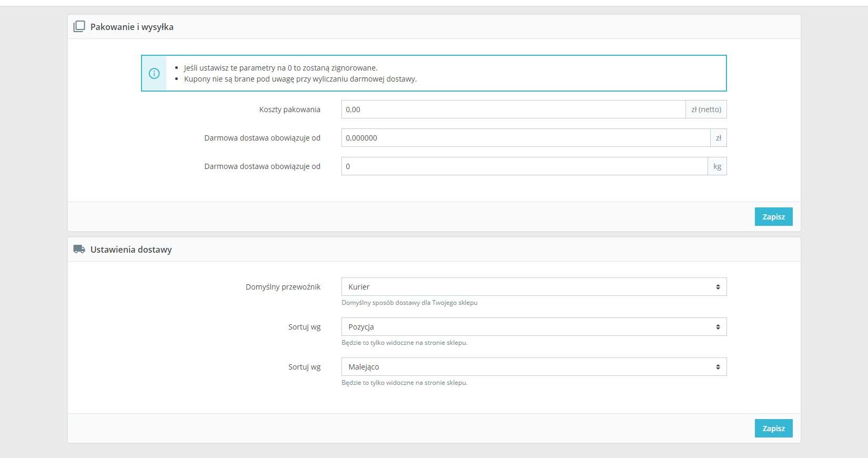Click the 'zł (netto)' unit label

pyautogui.click(x=706, y=109)
